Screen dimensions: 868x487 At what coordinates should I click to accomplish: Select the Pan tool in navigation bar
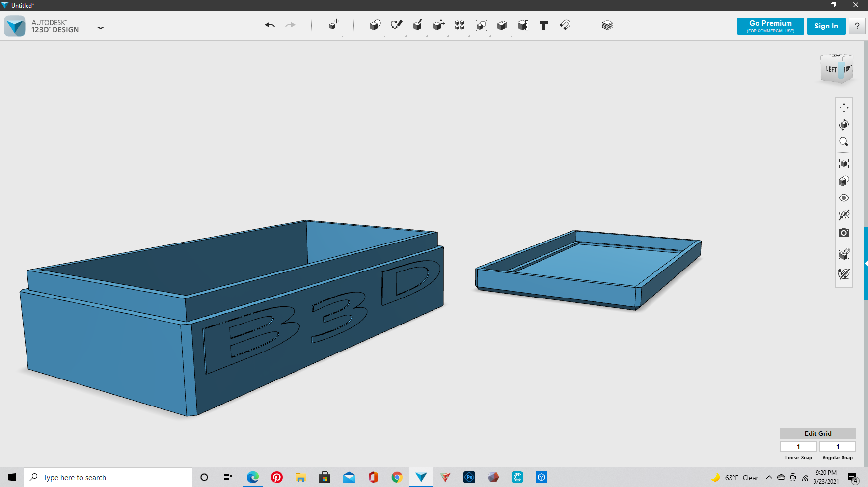pyautogui.click(x=844, y=108)
